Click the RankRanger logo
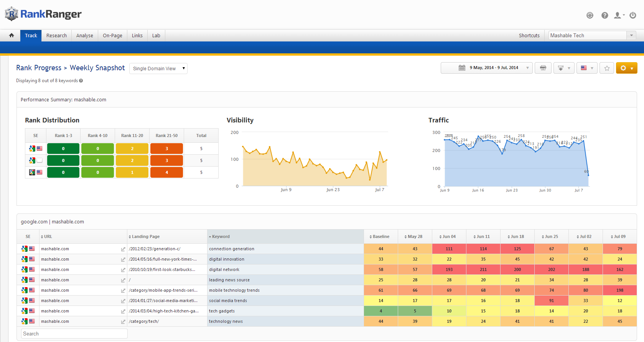644x342 pixels. (x=43, y=14)
